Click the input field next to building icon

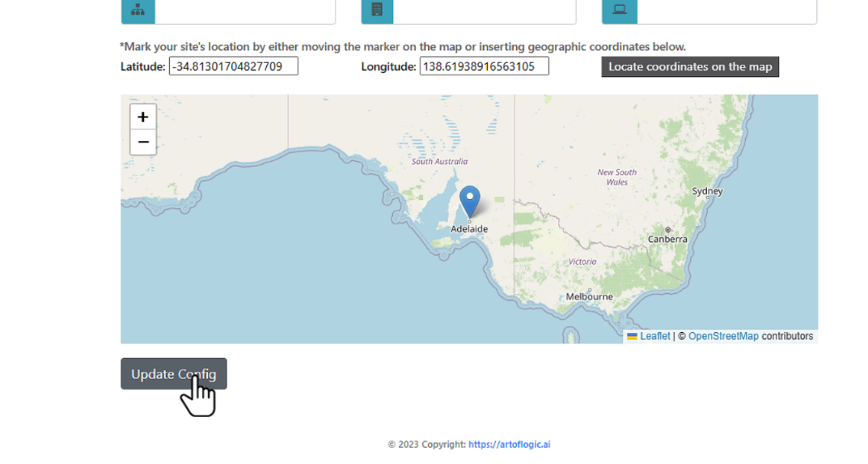tap(485, 11)
